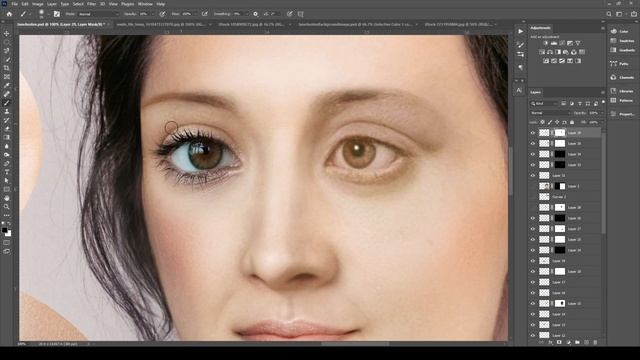Toggle lock transparent pixels
640x360 pixels.
pos(542,122)
